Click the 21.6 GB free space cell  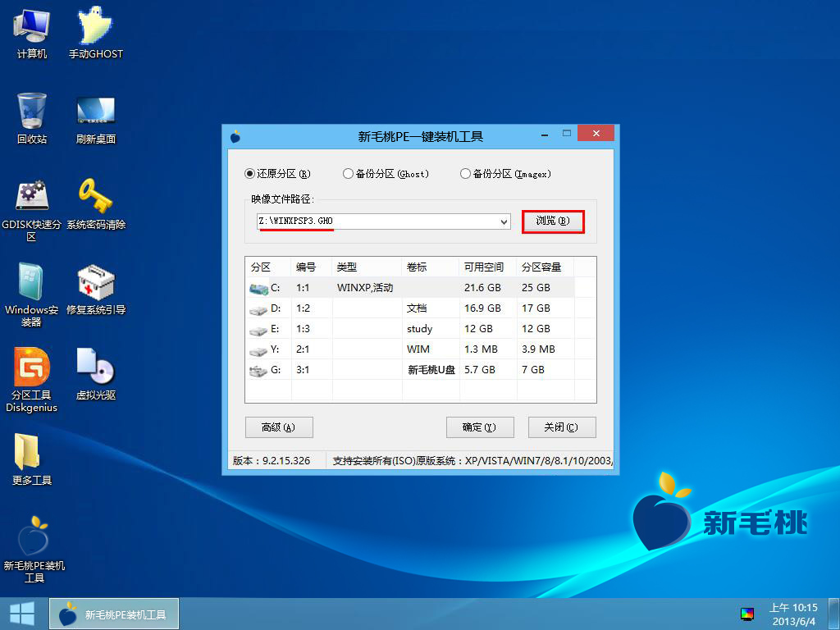482,288
